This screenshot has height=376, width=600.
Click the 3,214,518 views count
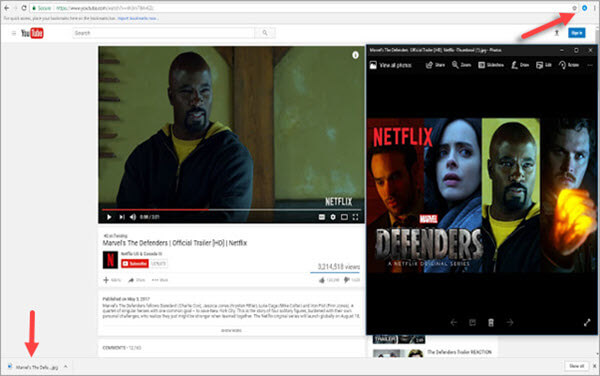coord(339,267)
